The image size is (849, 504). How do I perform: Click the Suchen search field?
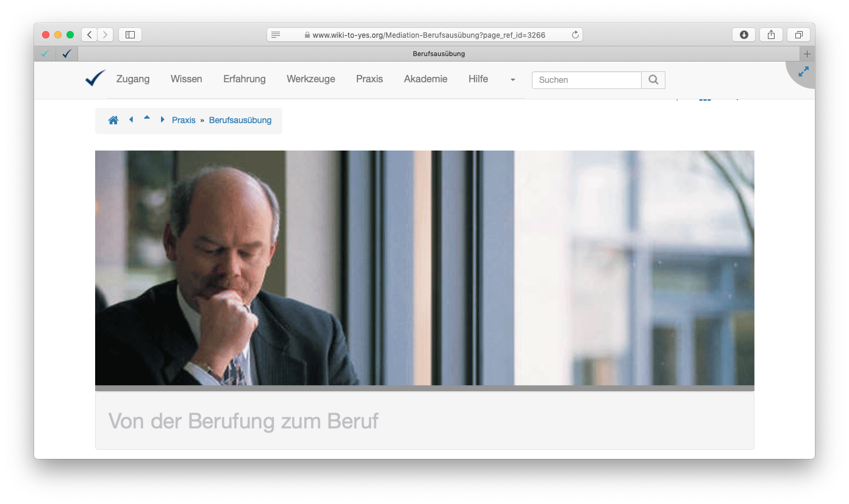point(586,80)
